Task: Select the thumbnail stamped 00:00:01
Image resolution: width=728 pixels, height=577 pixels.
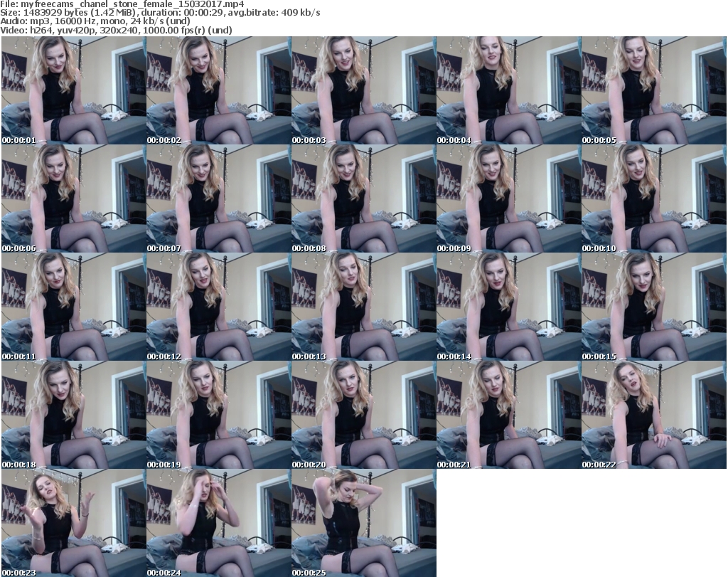Action: 74,90
